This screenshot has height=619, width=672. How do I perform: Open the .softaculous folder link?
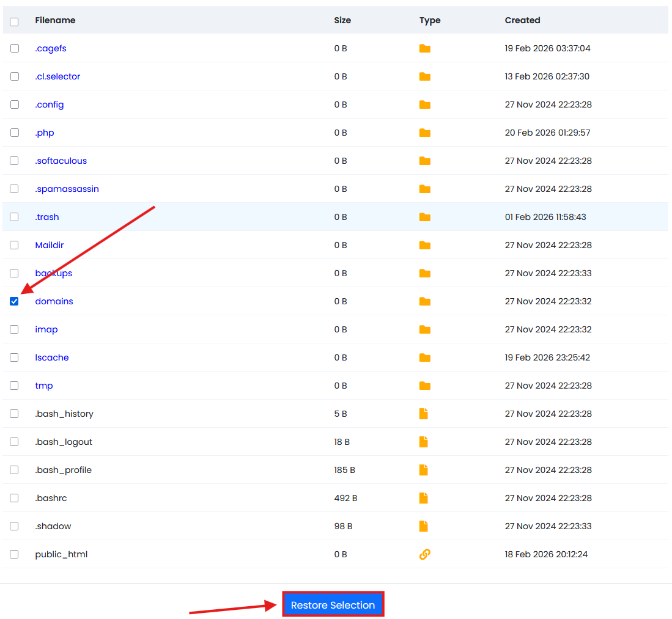point(61,161)
